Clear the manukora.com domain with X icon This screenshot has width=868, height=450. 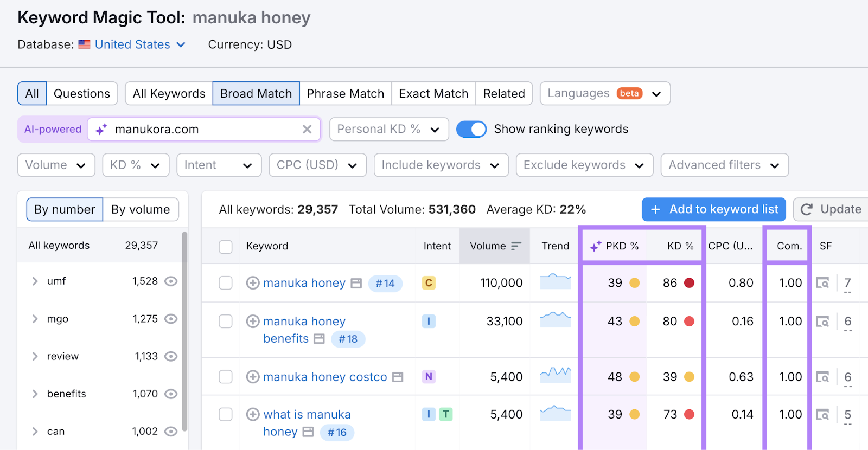pyautogui.click(x=307, y=129)
